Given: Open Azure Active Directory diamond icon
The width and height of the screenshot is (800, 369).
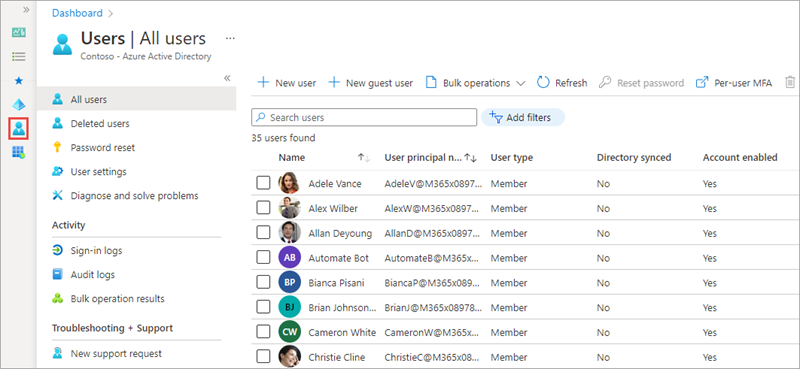Looking at the screenshot, I should (19, 105).
